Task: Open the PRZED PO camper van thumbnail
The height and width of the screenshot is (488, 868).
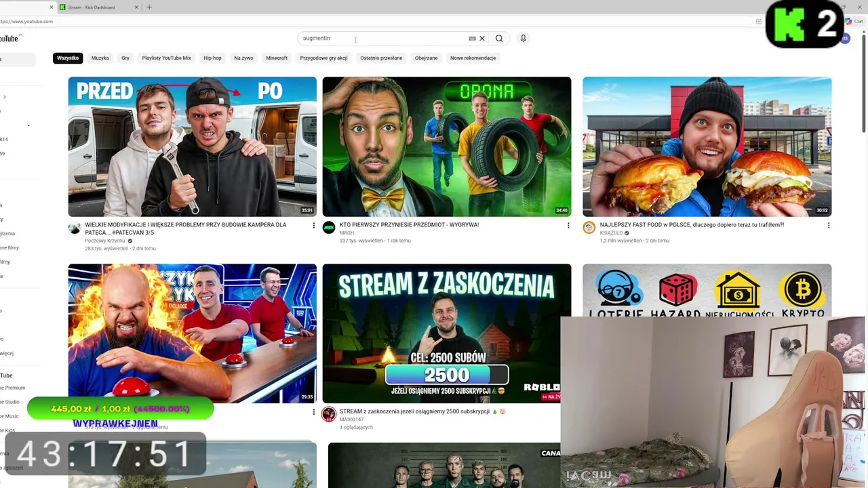Action: [192, 146]
